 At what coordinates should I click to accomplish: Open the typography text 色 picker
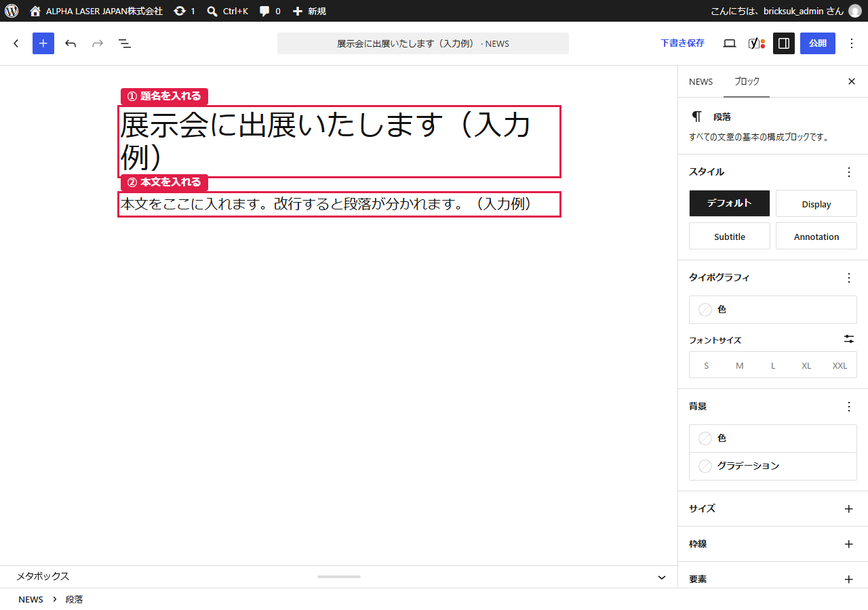pyautogui.click(x=773, y=310)
